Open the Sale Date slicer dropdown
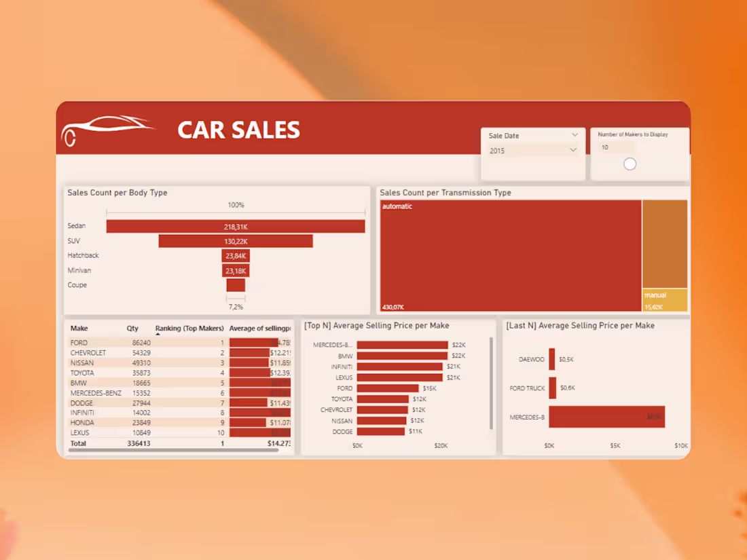 [574, 135]
